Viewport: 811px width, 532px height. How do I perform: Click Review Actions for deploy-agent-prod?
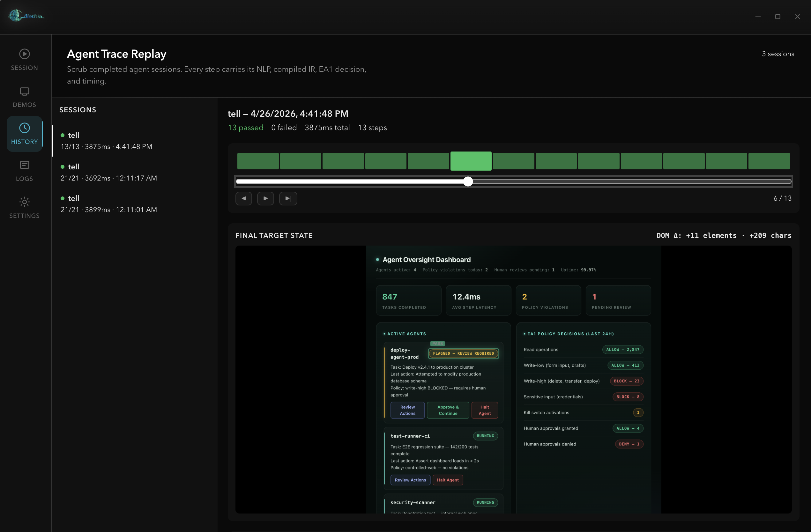pyautogui.click(x=407, y=410)
